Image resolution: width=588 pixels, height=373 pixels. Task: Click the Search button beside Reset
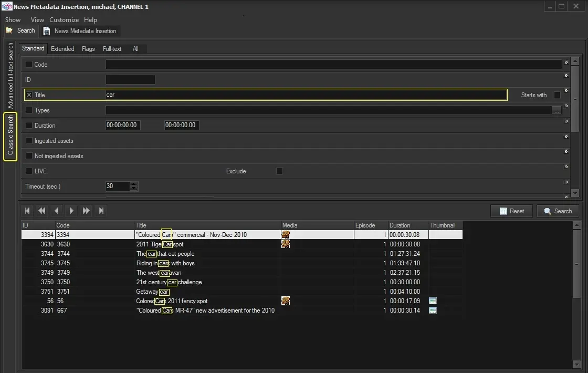(558, 211)
